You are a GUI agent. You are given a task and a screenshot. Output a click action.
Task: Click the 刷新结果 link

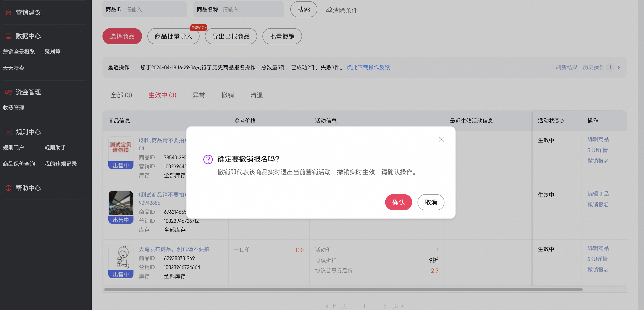pyautogui.click(x=566, y=67)
